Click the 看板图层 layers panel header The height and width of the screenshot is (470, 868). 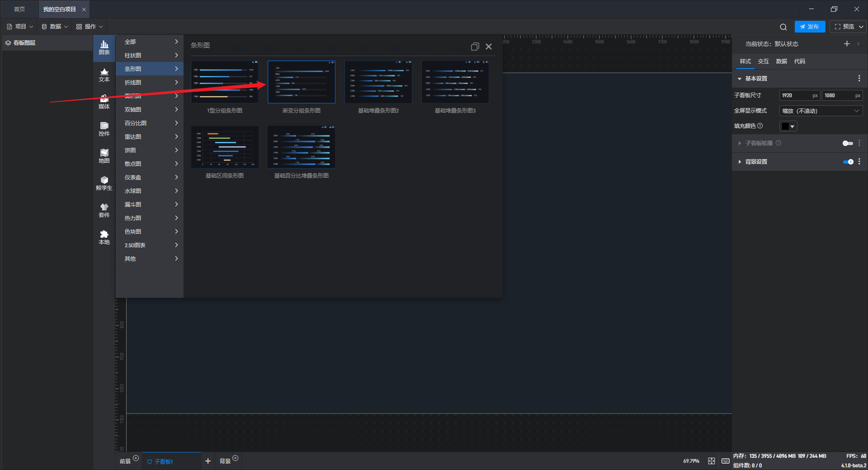click(47, 43)
